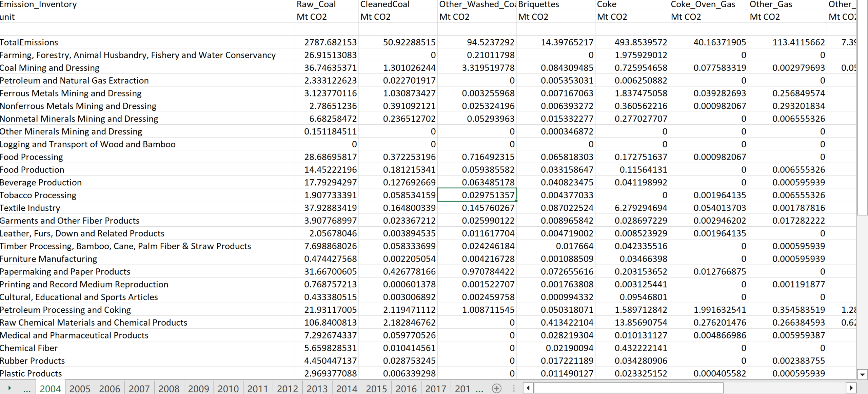
Task: Click right arrow of horizontal scrollbar
Action: [x=851, y=388]
